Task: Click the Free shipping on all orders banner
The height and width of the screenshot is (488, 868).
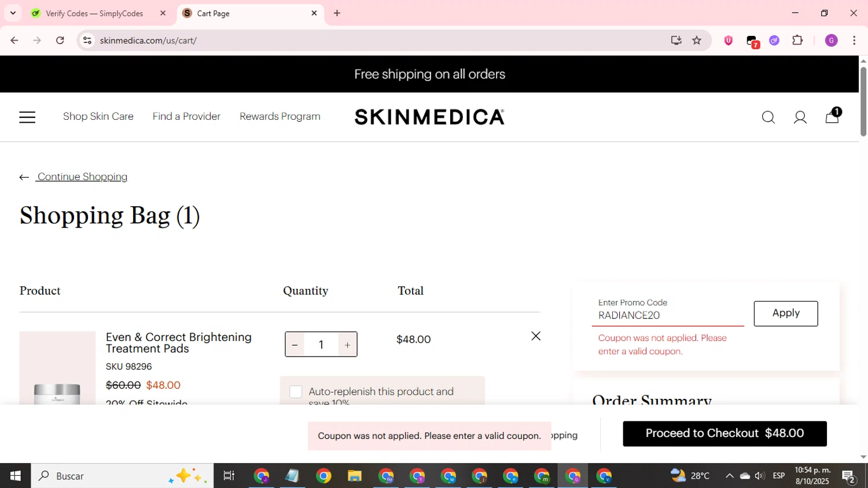Action: [x=429, y=74]
